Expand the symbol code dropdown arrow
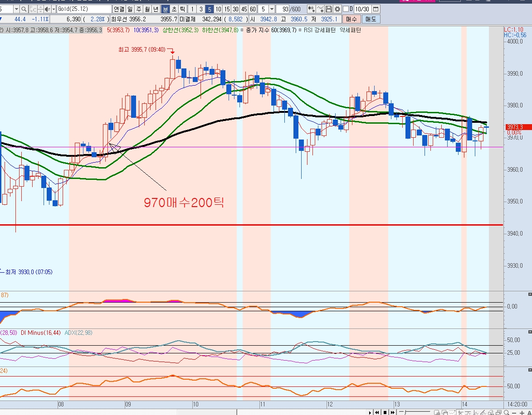Viewport: 532px width, 415px height. (16, 9)
